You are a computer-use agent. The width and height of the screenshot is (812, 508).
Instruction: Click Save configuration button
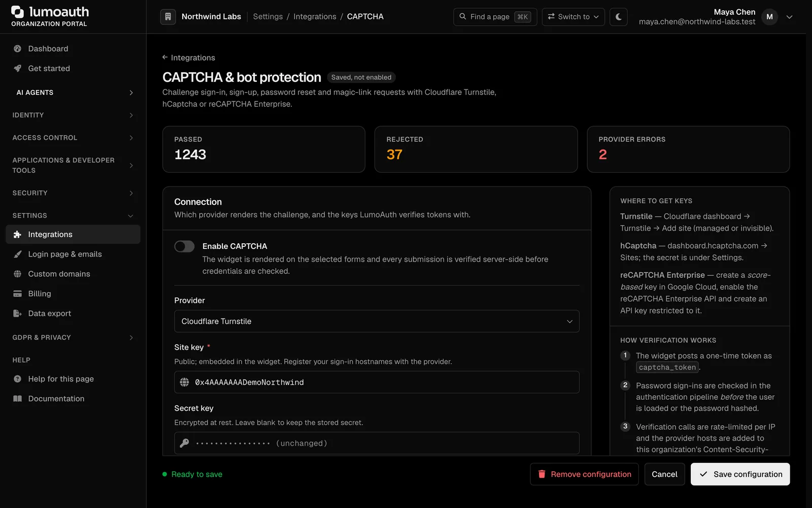click(740, 474)
